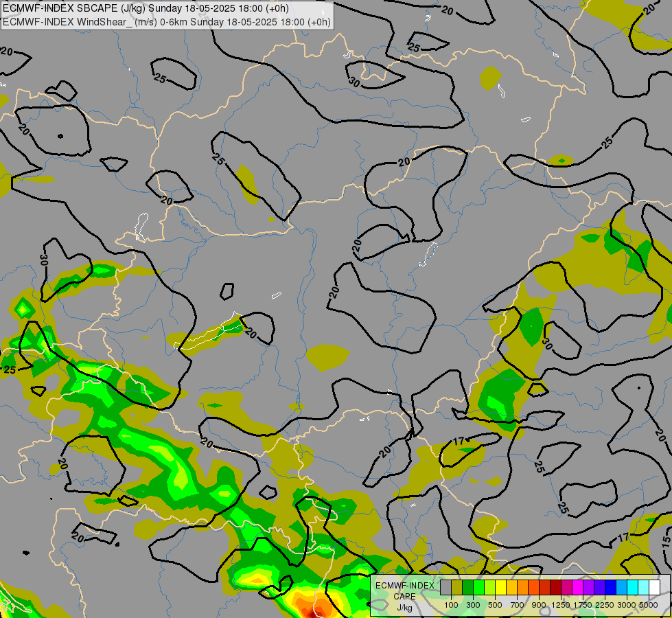Click the 3000 legend tick value
672x618 pixels.
tap(627, 605)
